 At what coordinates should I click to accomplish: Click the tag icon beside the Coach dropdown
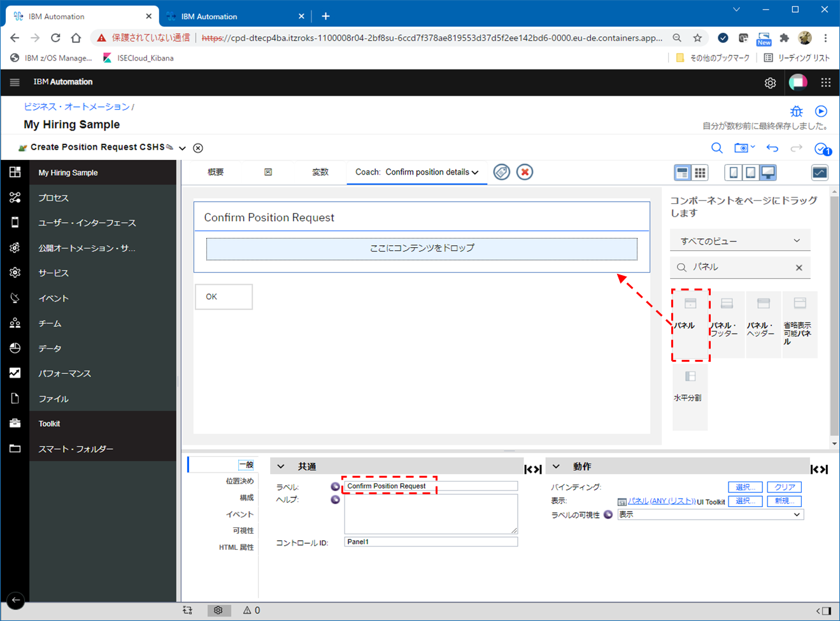click(502, 172)
